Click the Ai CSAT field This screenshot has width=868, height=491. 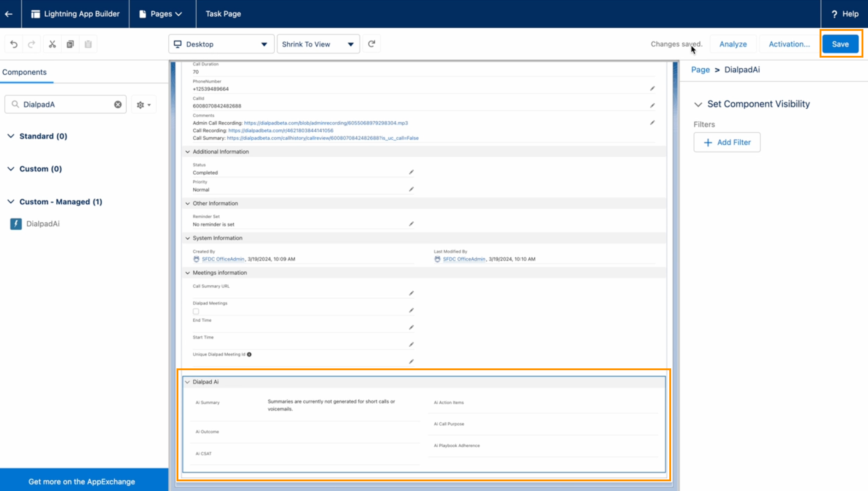305,454
